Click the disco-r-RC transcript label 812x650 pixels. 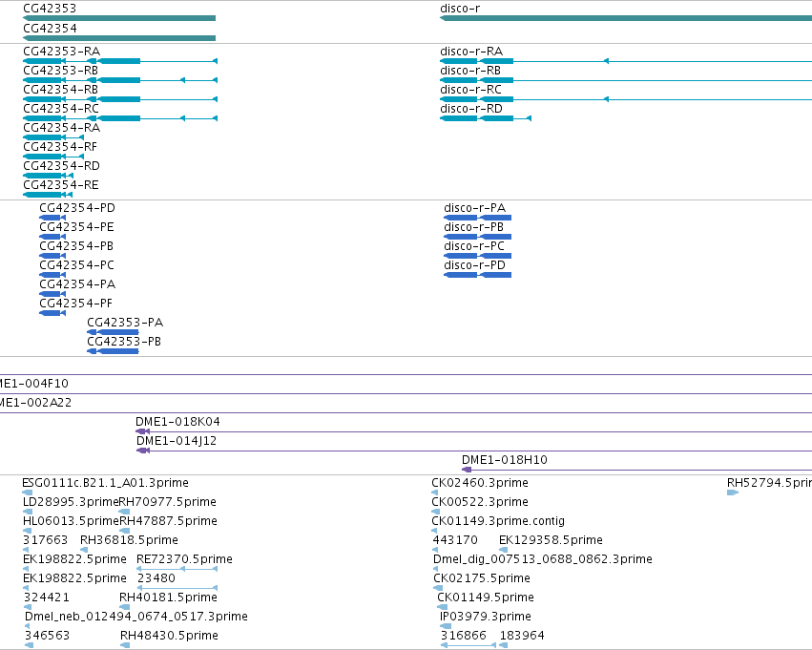[x=470, y=90]
